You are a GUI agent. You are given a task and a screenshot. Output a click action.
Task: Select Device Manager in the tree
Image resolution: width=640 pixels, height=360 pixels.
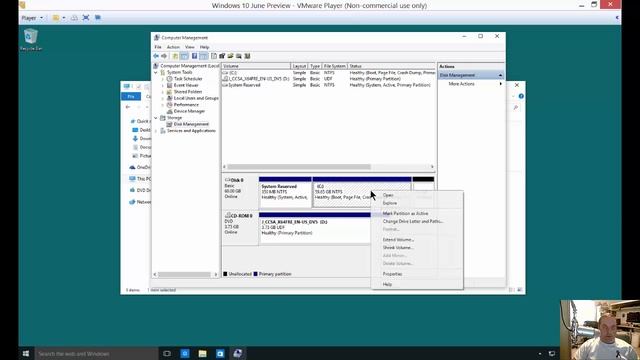pyautogui.click(x=189, y=111)
